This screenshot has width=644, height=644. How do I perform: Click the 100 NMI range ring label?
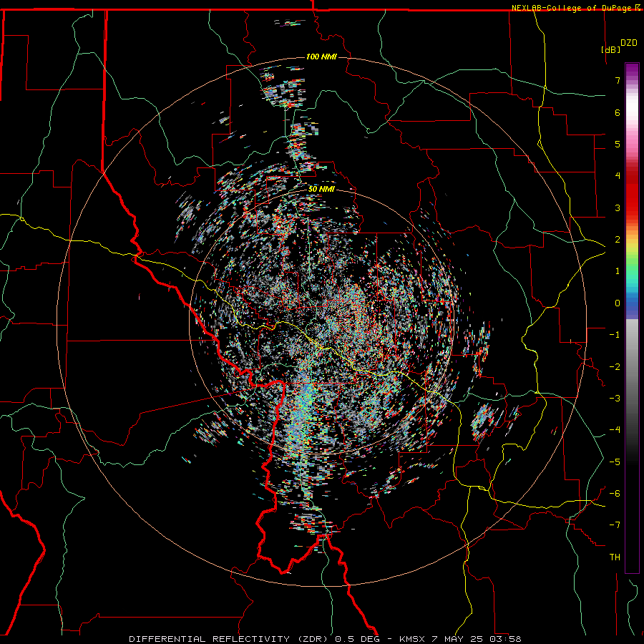[321, 57]
